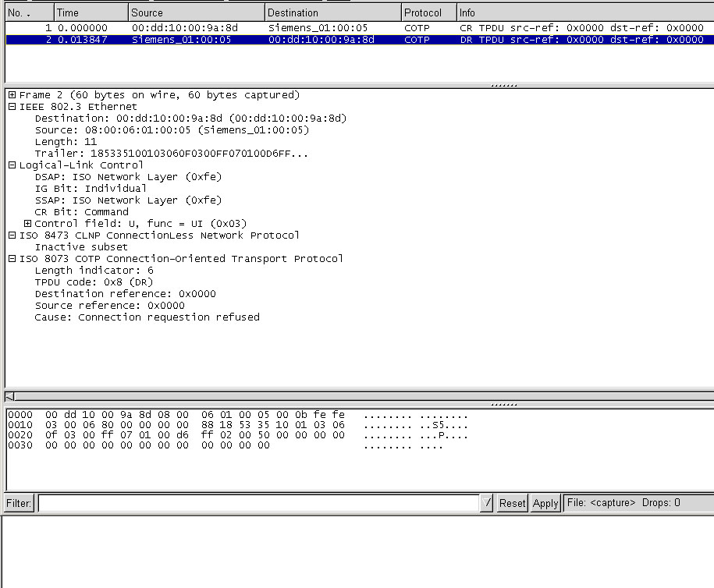
Task: Open the Filter dialog button
Action: [x=19, y=503]
